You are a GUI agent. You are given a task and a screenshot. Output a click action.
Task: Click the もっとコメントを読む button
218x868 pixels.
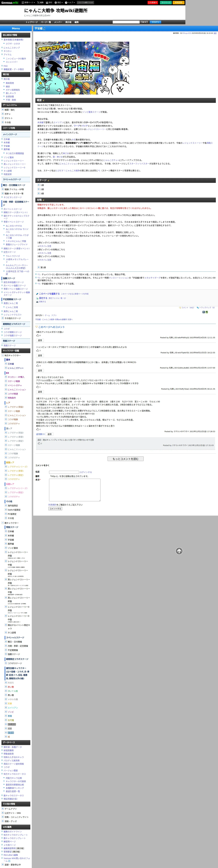(x=125, y=459)
